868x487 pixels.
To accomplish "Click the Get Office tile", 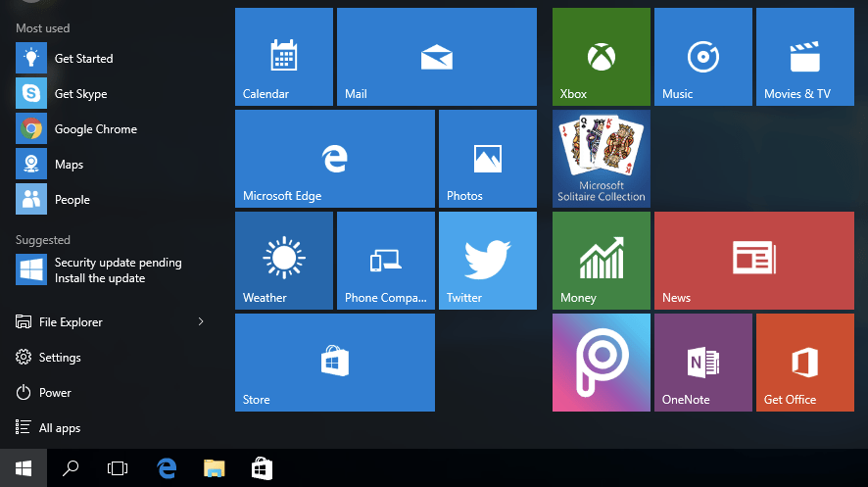I will (x=805, y=363).
